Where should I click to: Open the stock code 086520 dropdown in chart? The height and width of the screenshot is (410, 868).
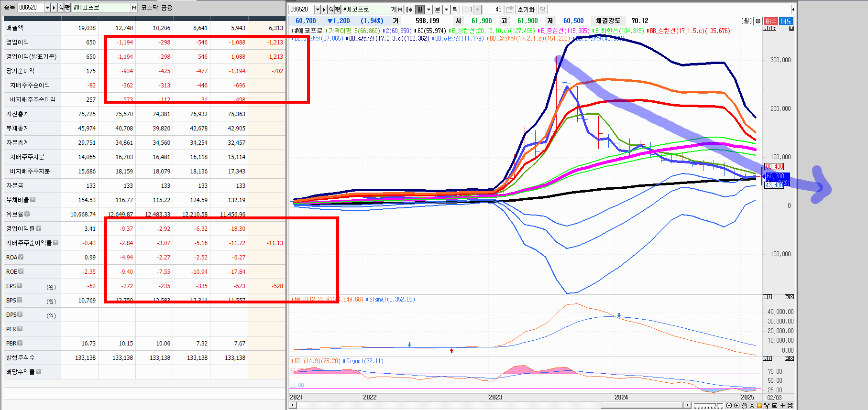pos(317,10)
